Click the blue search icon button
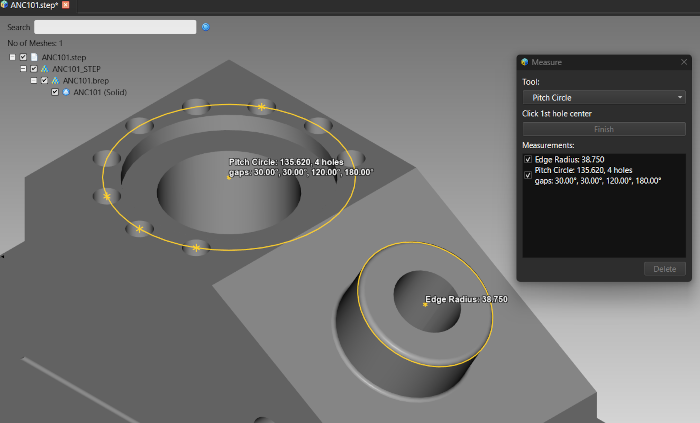700x423 pixels. click(x=206, y=27)
